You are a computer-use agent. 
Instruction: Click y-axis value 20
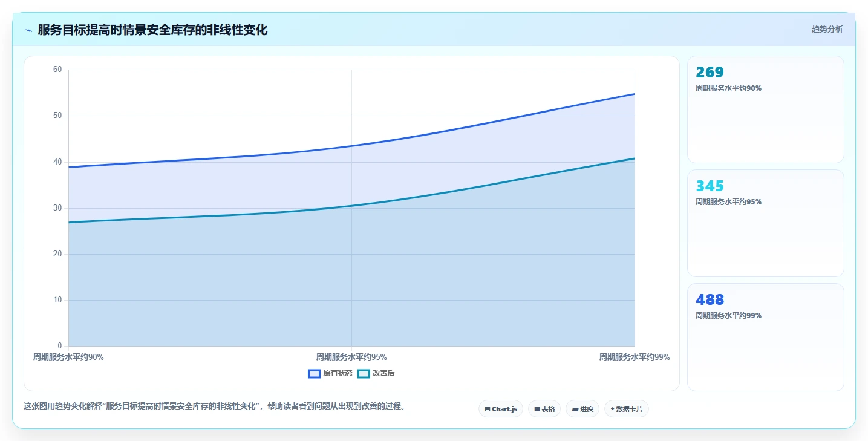pyautogui.click(x=57, y=254)
